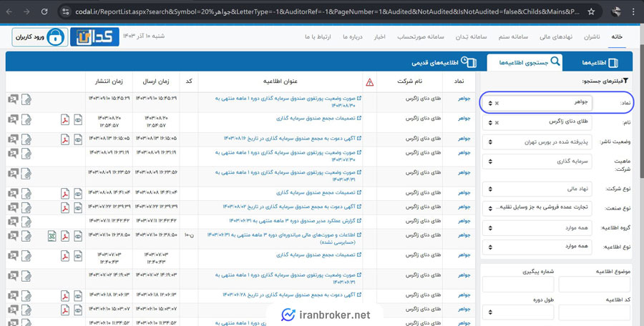Image resolution: width=644 pixels, height=326 pixels.
Task: Download PDF of تصمیمات مجمع sent 1403/08/20
Action: coord(65,120)
